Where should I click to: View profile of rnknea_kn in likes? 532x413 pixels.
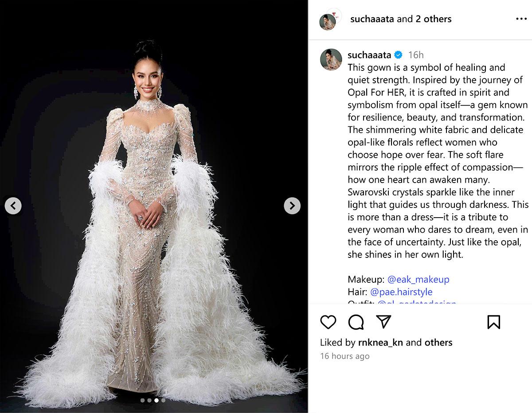[x=380, y=343]
